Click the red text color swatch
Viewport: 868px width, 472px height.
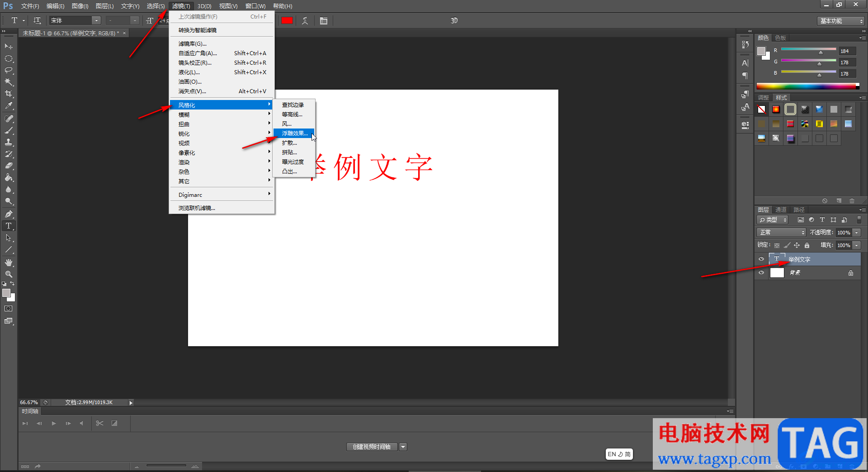[287, 20]
